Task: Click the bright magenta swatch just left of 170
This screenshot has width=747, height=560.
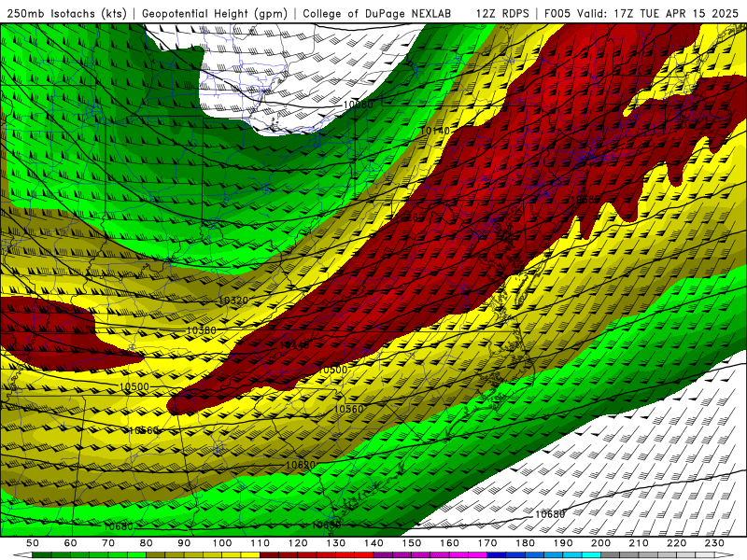Action: click(478, 555)
